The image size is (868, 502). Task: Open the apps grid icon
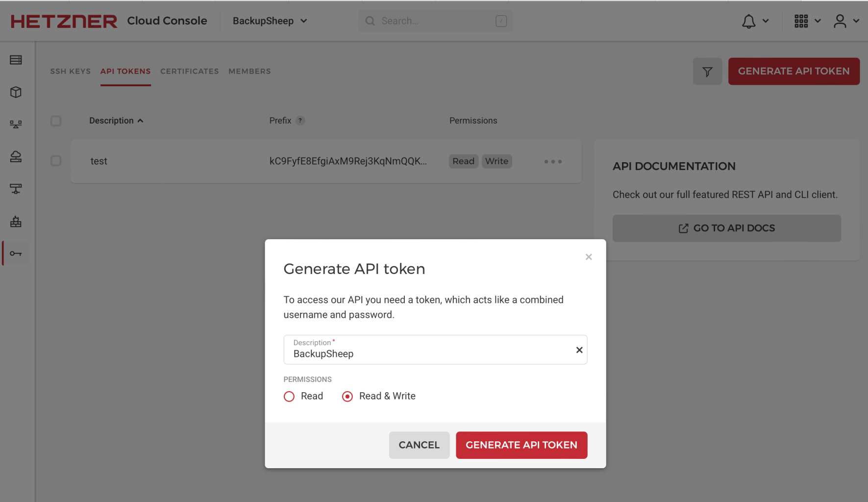801,21
